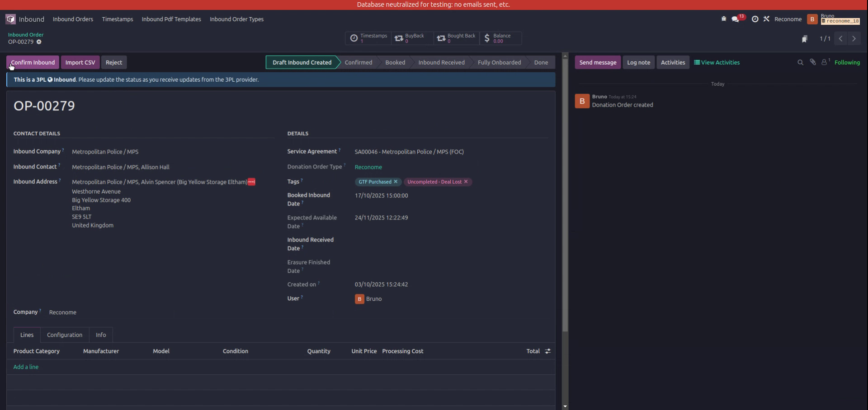This screenshot has height=410, width=868.
Task: Unfollow by clicking the Following toggle
Action: pos(848,62)
